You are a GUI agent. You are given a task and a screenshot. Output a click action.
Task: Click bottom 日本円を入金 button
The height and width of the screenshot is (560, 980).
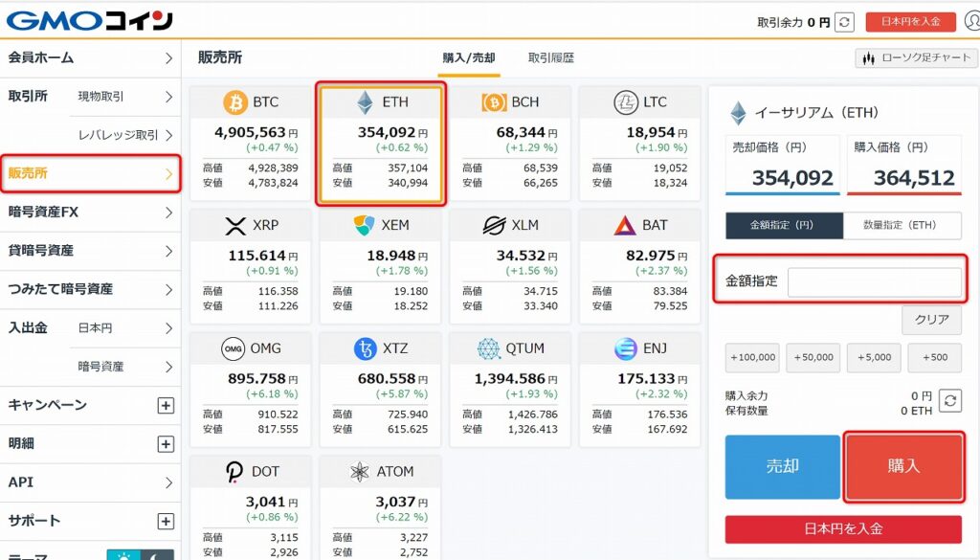(843, 529)
